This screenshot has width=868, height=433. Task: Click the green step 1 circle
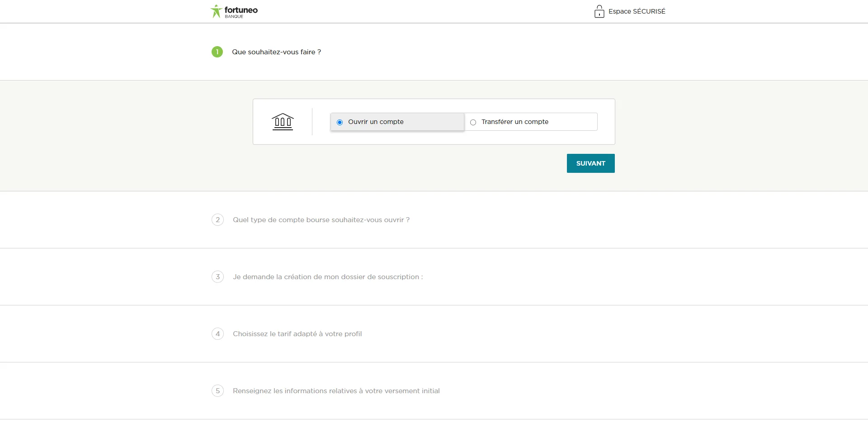pos(217,52)
